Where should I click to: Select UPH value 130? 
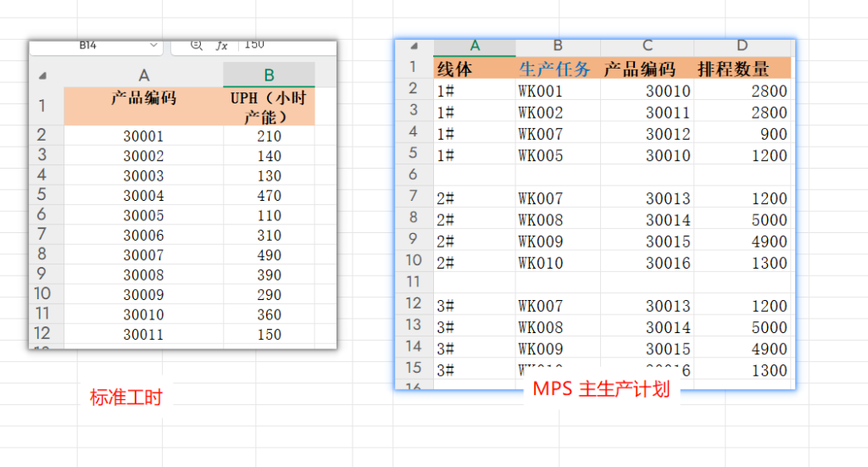[269, 175]
